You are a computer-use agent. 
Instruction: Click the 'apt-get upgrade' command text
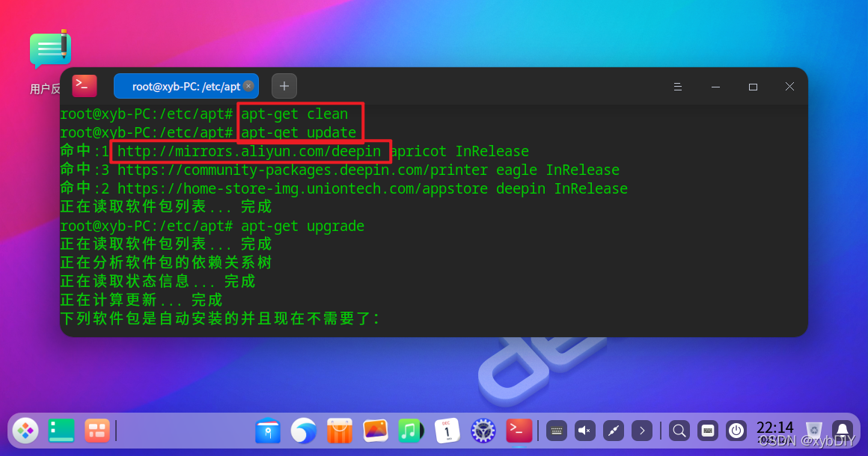[302, 226]
